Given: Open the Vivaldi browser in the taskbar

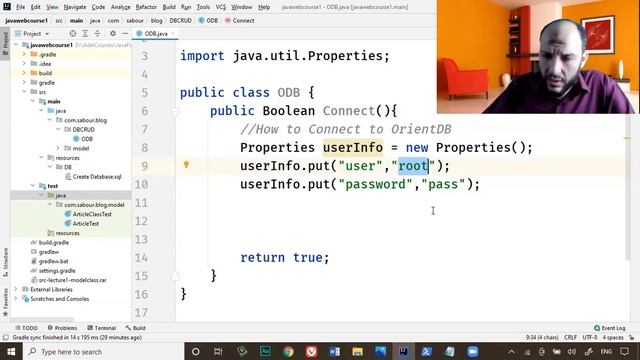Looking at the screenshot, I should 311,351.
